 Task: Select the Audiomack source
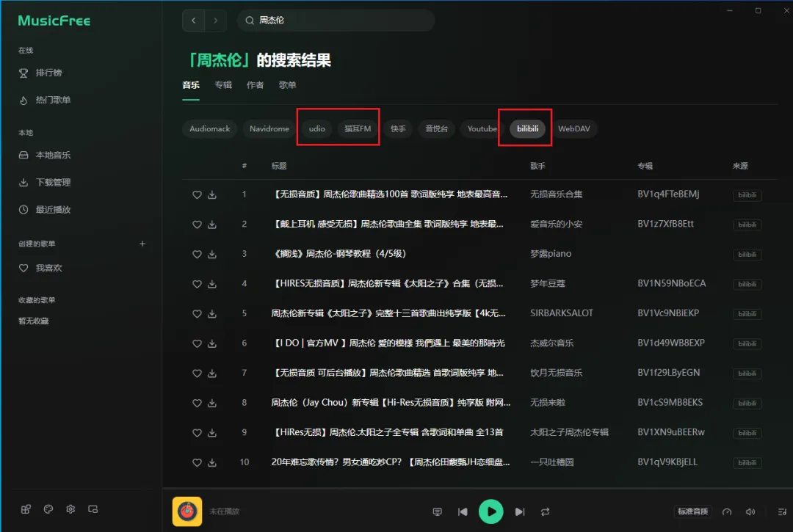click(x=210, y=129)
